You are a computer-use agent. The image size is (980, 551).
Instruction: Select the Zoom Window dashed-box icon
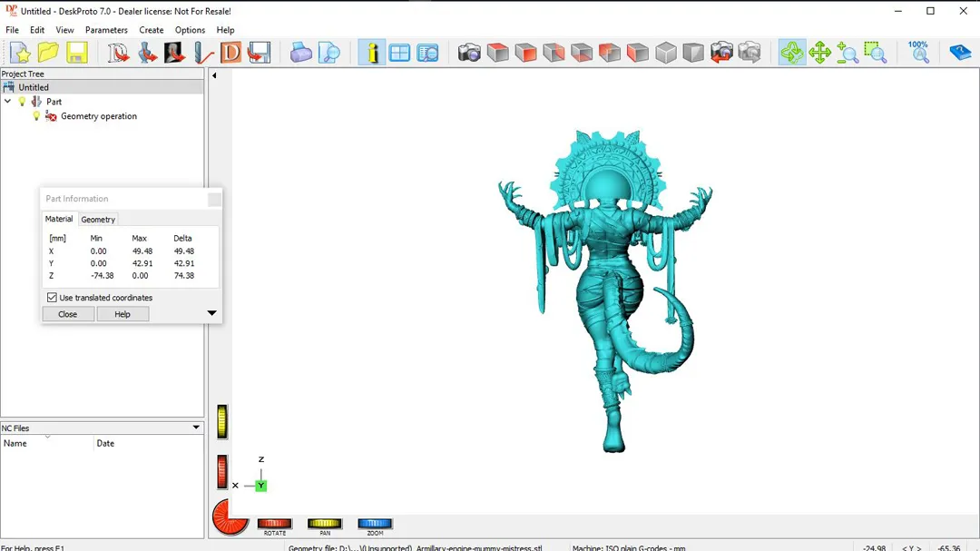pyautogui.click(x=876, y=54)
